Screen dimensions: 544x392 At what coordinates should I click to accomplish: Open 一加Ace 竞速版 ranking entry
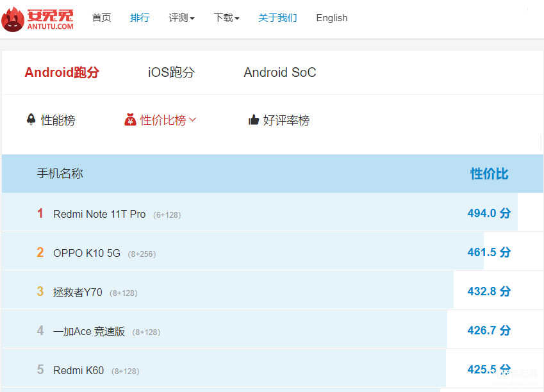[x=89, y=331]
